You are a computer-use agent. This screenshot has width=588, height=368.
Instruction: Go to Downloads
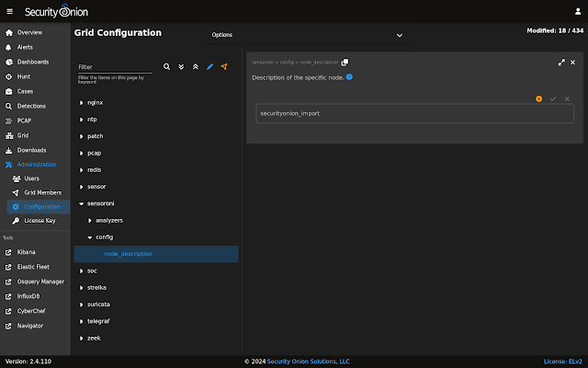[x=35, y=150]
